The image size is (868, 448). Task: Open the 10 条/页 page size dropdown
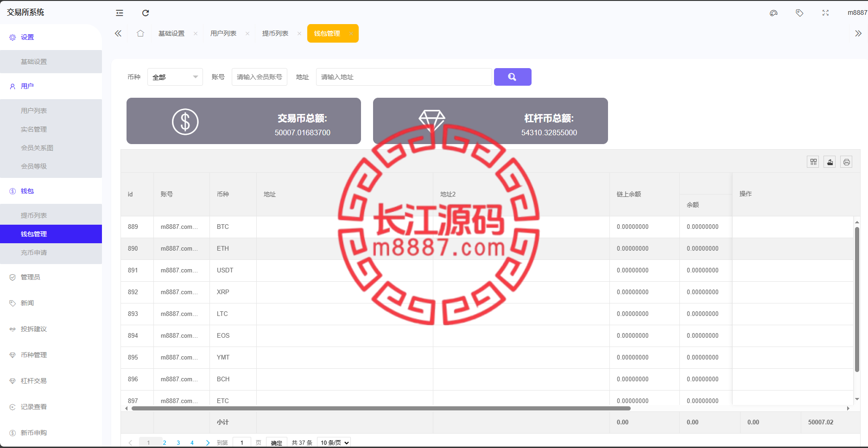[334, 442]
